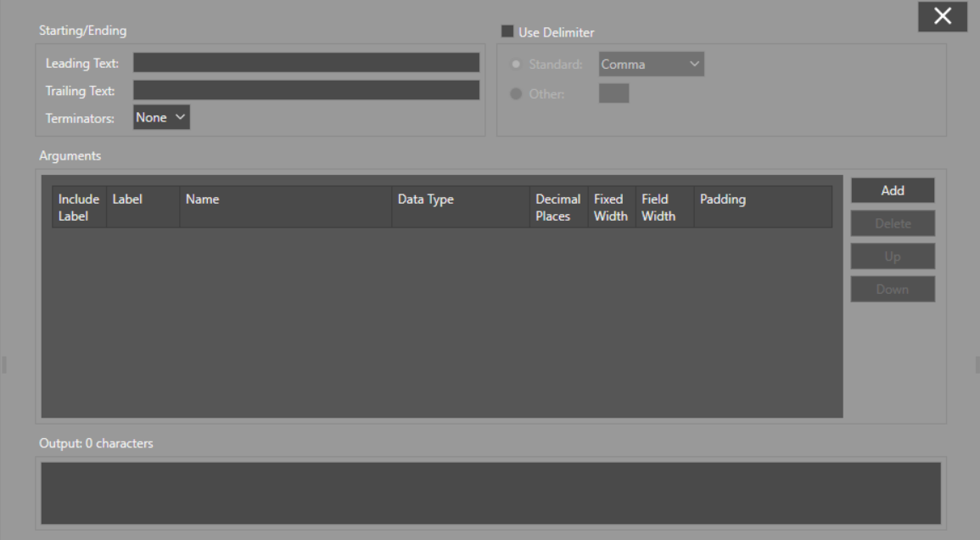Click the Down button to reorder arguments
This screenshot has width=980, height=540.
click(x=893, y=289)
